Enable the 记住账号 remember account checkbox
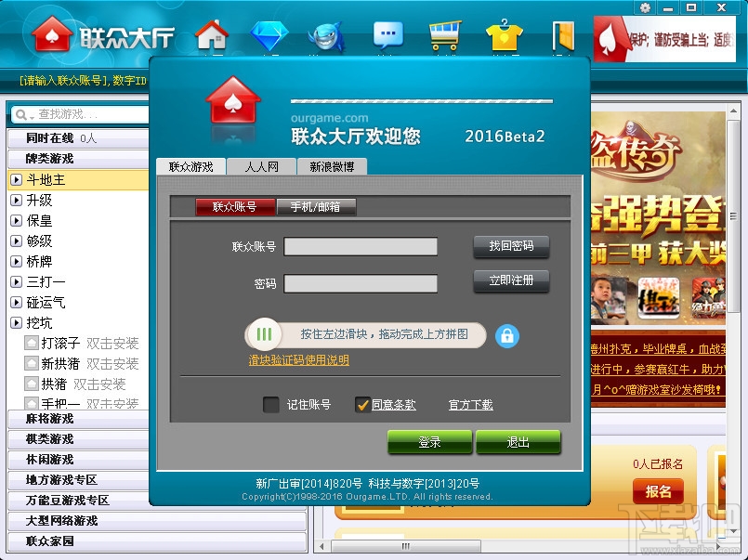The width and height of the screenshot is (748, 560). point(273,405)
